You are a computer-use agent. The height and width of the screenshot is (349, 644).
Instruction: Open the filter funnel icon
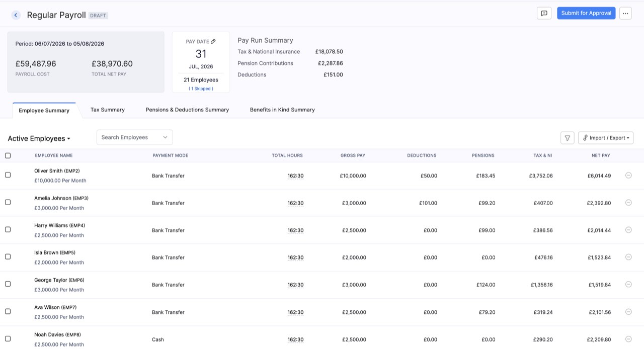[567, 138]
